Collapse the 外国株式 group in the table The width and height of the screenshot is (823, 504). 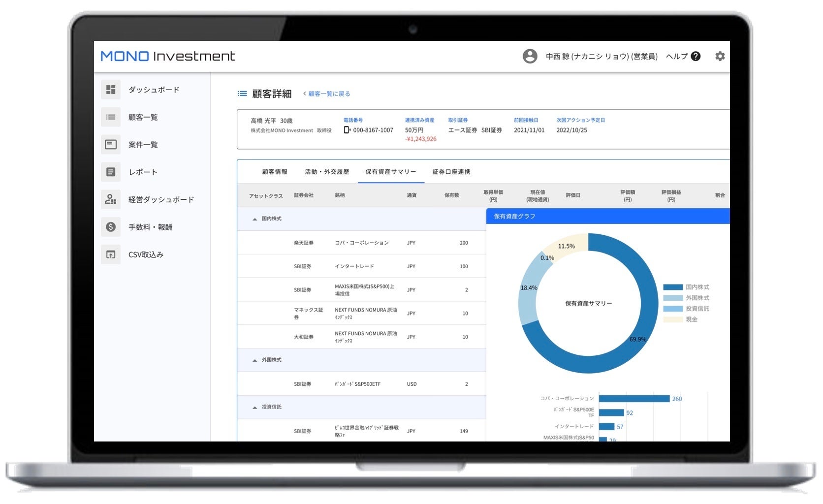coord(254,360)
